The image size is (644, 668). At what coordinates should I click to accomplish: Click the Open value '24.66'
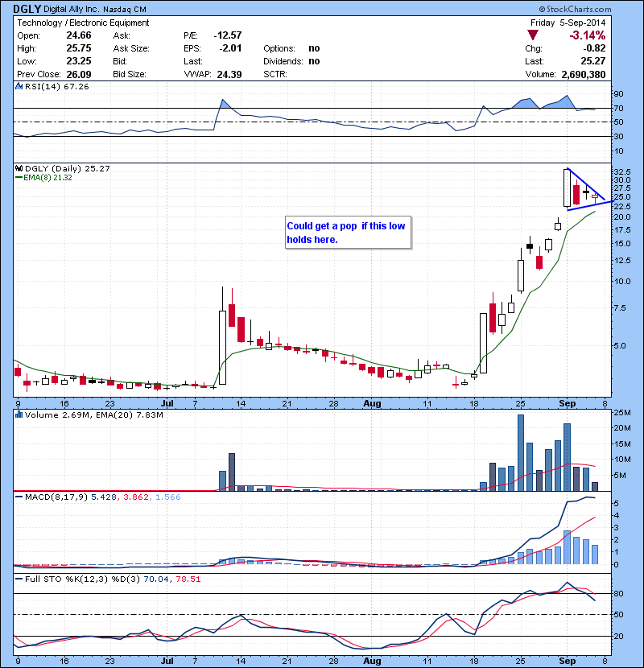tap(79, 35)
